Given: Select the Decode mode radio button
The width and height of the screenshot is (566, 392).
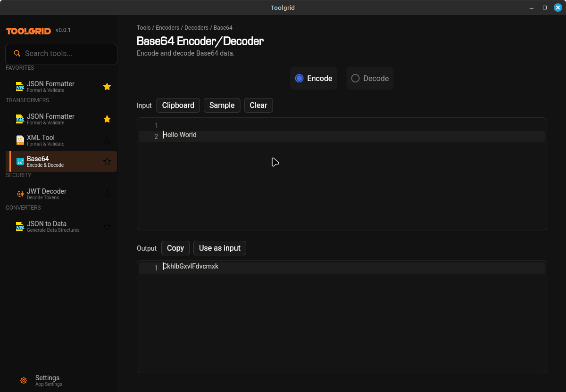Looking at the screenshot, I should pos(355,78).
